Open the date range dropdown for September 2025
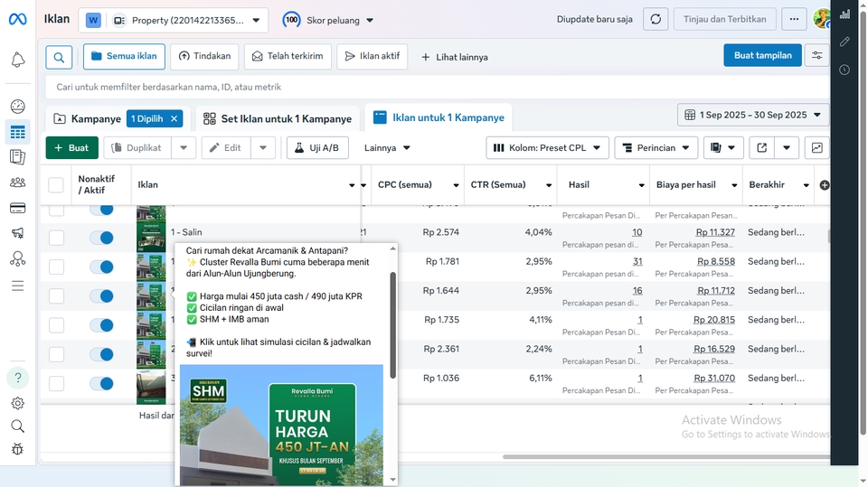Viewport: 868px width, 487px height. tap(752, 115)
